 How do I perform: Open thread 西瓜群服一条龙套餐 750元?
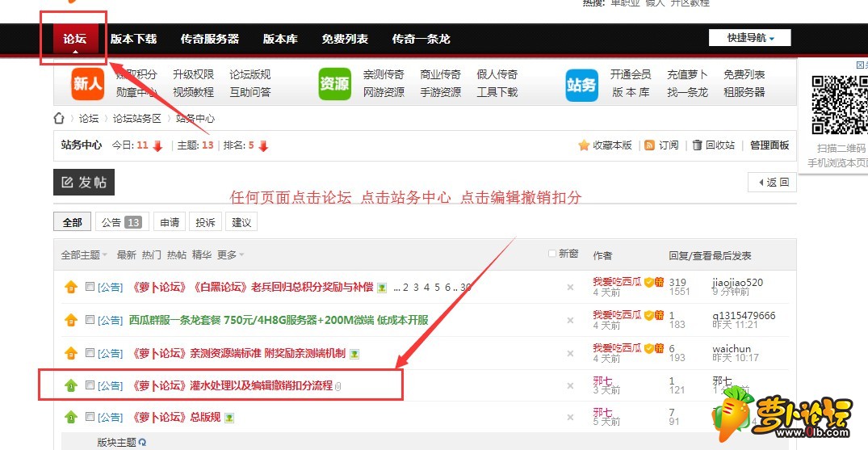(279, 320)
